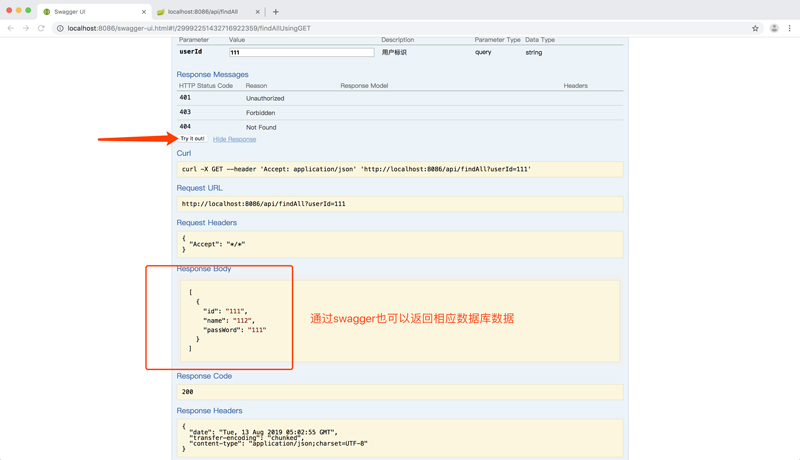Click the 403 status code
The width and height of the screenshot is (800, 460).
185,112
